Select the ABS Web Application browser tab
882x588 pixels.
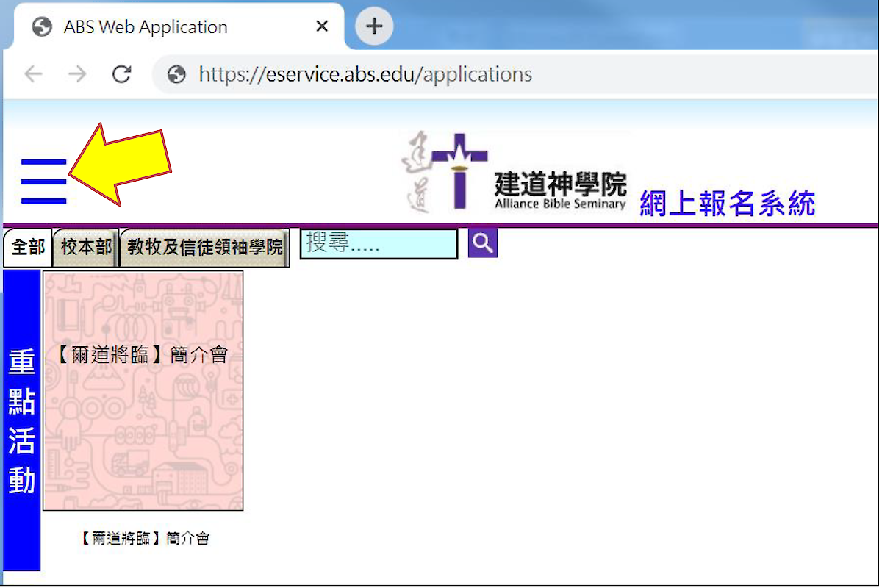pyautogui.click(x=146, y=27)
